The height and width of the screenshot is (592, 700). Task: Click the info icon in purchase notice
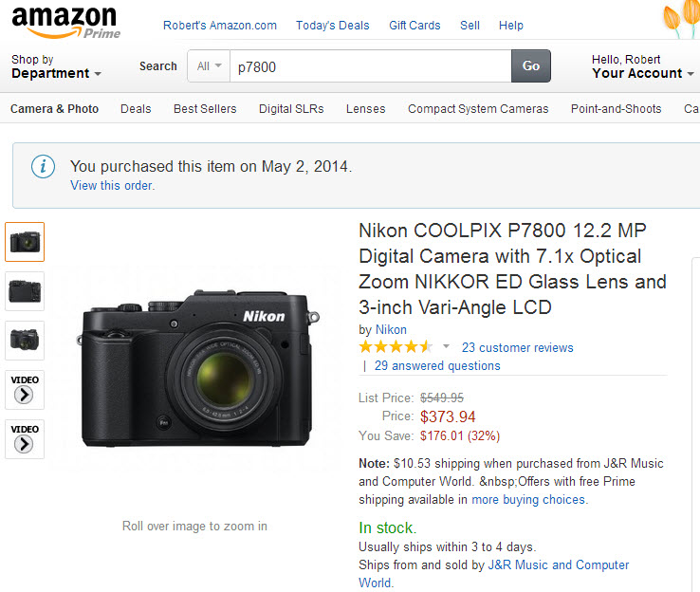click(43, 167)
